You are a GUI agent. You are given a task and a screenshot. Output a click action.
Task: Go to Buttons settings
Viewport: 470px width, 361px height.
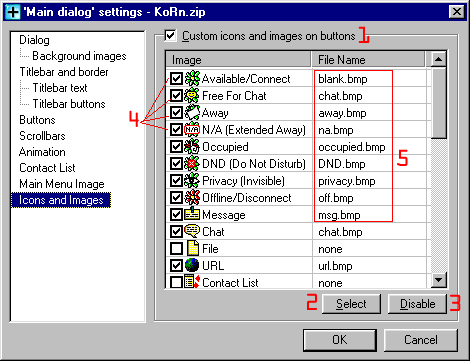pos(37,120)
